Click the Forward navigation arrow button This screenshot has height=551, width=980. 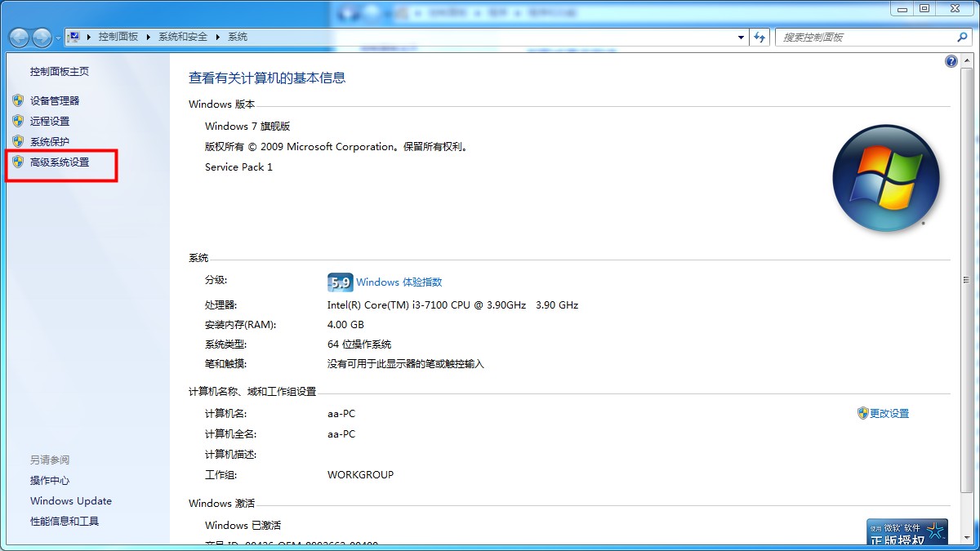42,38
